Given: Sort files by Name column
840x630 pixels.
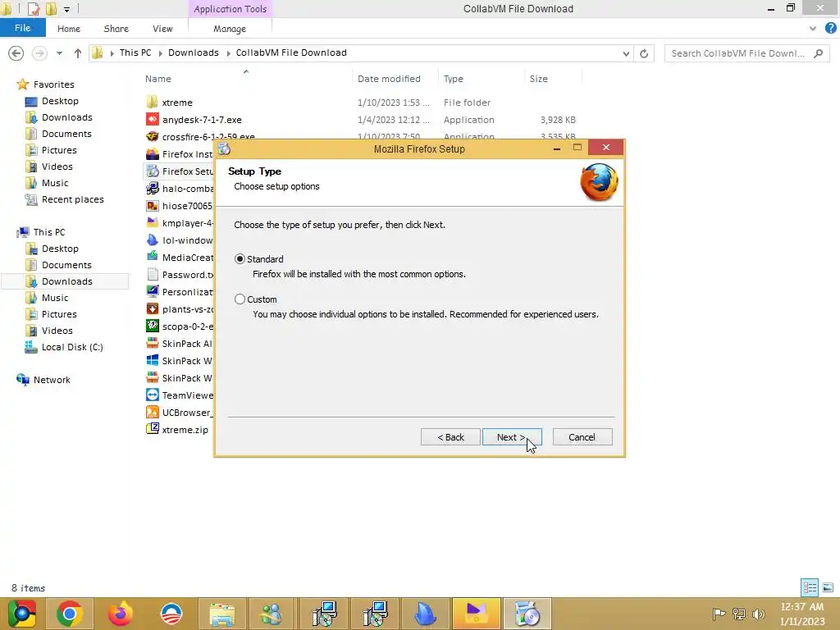Looking at the screenshot, I should pos(158,79).
